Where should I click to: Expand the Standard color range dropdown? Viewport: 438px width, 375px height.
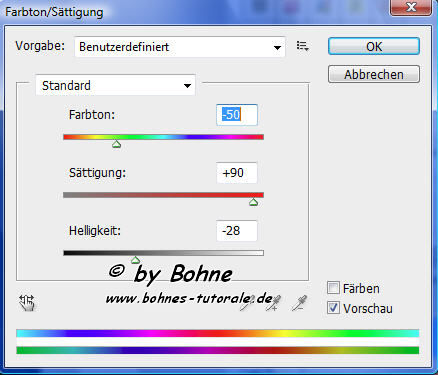tap(115, 85)
